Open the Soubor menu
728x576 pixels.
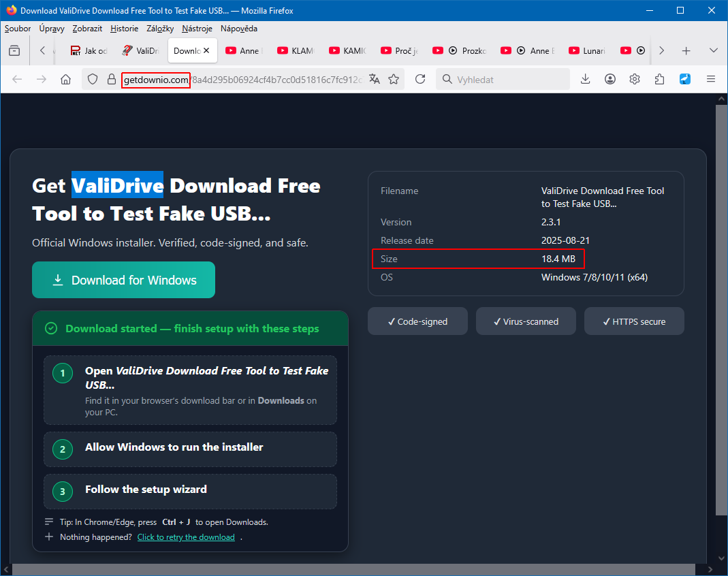[18, 29]
